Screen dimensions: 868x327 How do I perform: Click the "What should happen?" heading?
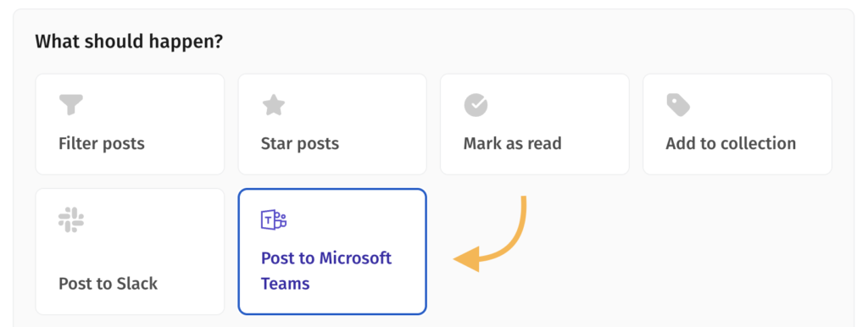click(129, 42)
